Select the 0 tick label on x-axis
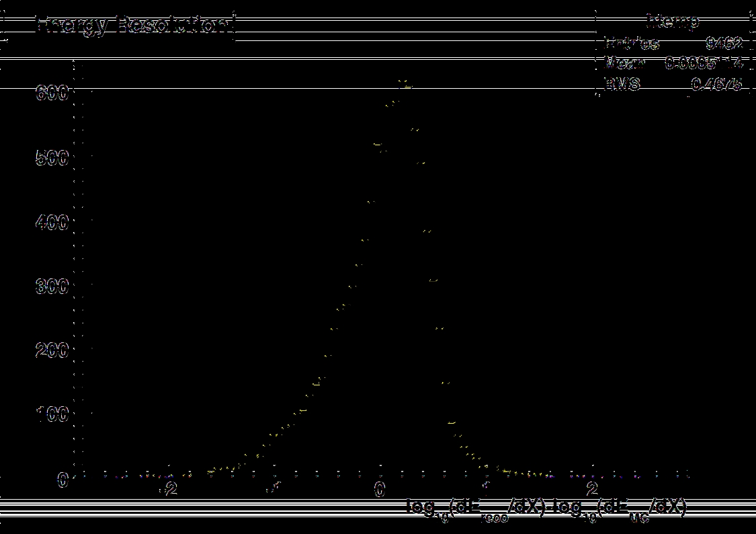 tap(380, 489)
